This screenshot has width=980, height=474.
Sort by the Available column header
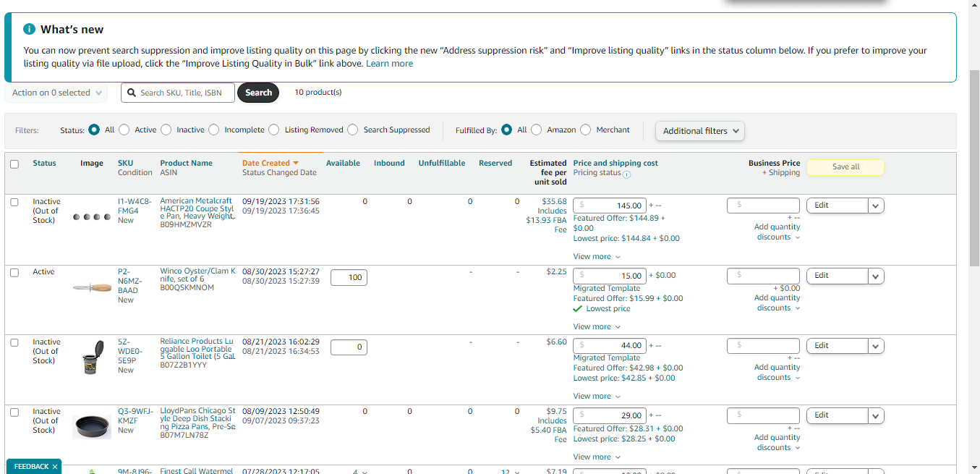point(343,164)
